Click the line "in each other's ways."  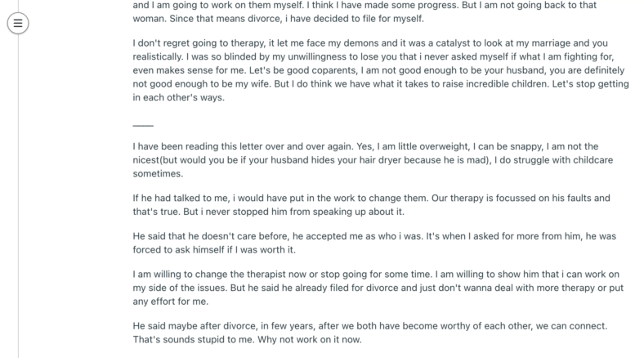[179, 98]
